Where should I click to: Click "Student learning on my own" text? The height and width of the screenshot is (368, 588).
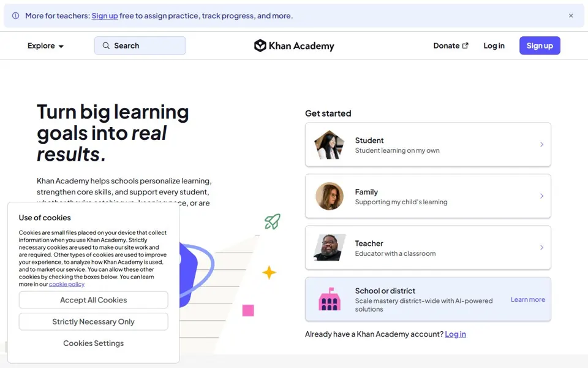[397, 150]
